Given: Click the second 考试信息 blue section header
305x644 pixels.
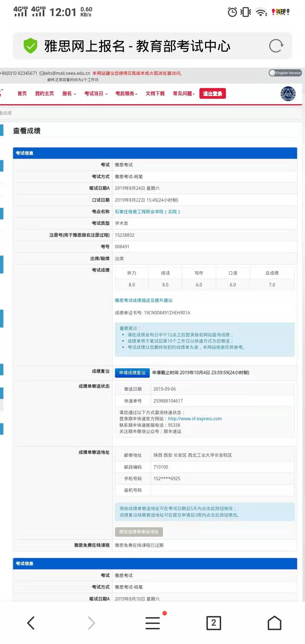Looking at the screenshot, I should 155,563.
